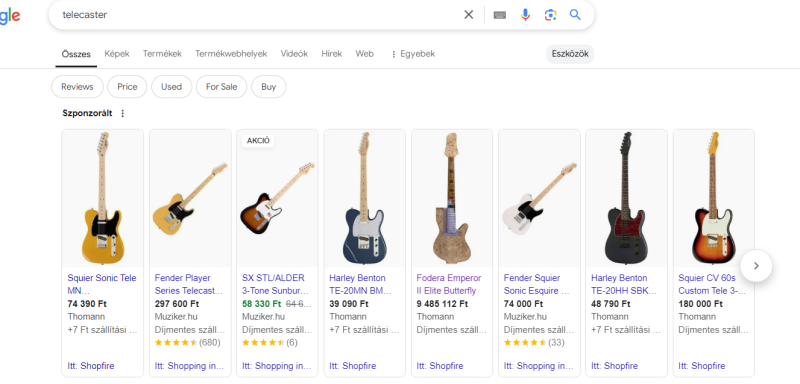Switch to the Képek tab
Image resolution: width=800 pixels, height=384 pixels.
click(117, 54)
